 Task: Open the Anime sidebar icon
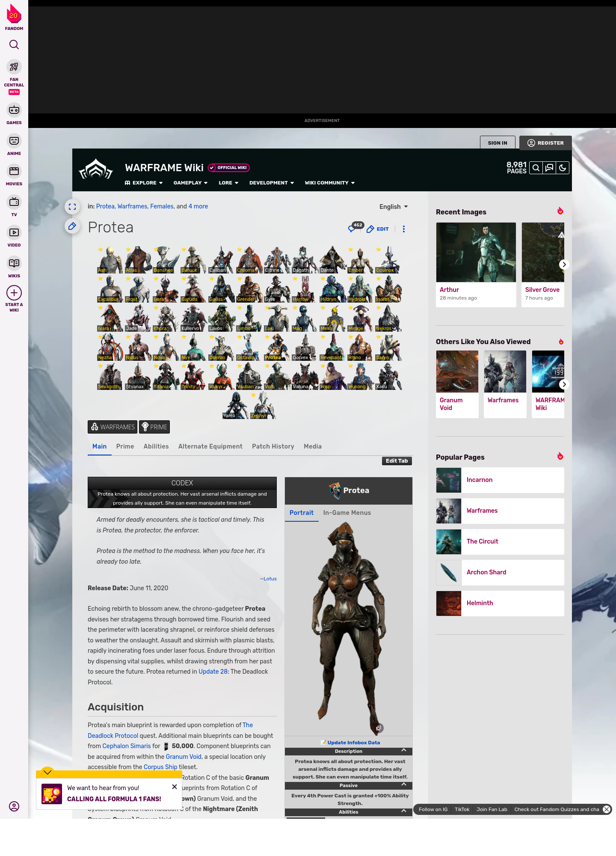tap(14, 141)
